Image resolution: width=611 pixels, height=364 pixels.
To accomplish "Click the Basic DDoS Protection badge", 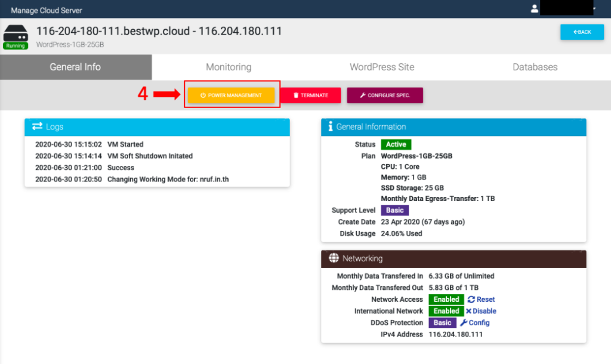I will (442, 322).
